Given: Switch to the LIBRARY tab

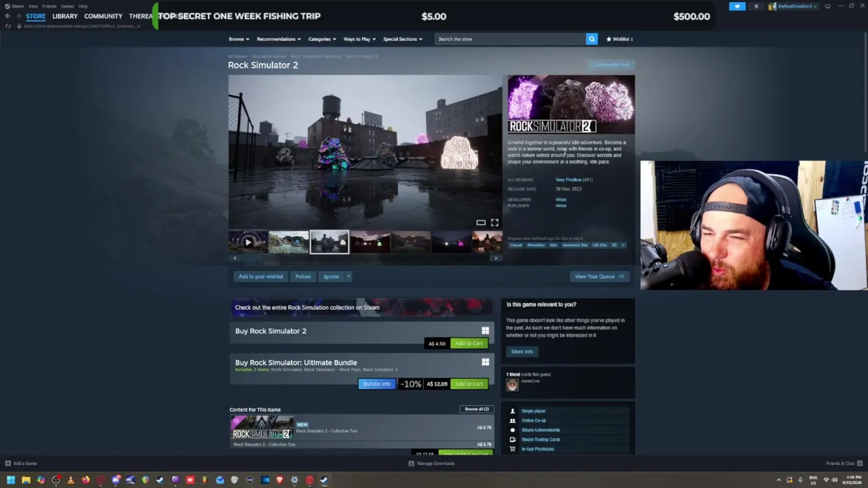Looking at the screenshot, I should click(x=65, y=16).
